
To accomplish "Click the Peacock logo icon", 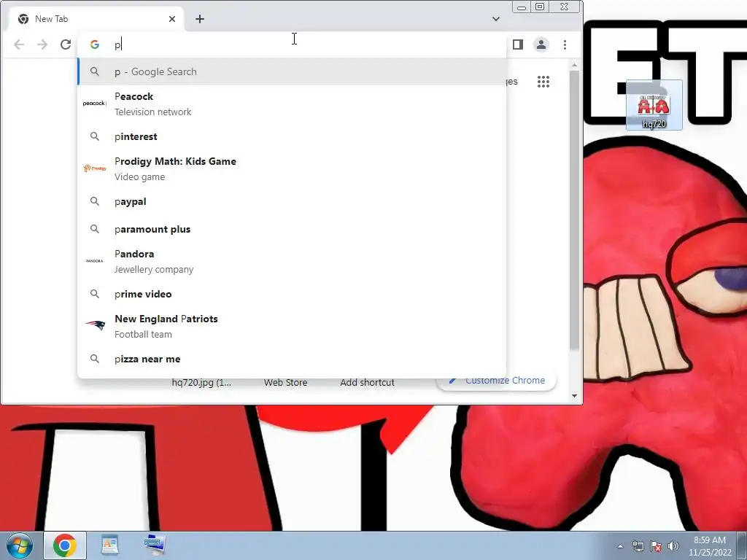I will click(x=94, y=104).
